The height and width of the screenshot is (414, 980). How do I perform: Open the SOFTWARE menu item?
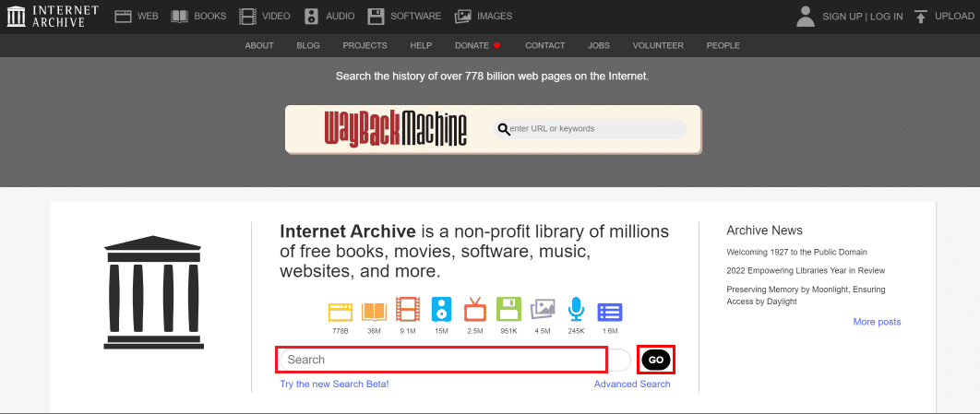pos(415,17)
